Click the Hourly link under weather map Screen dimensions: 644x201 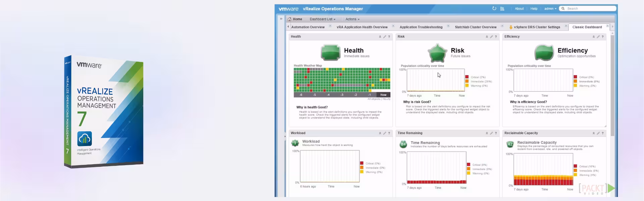click(387, 99)
